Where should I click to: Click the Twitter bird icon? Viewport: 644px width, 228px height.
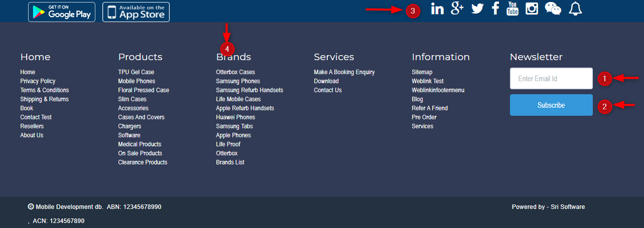[477, 9]
